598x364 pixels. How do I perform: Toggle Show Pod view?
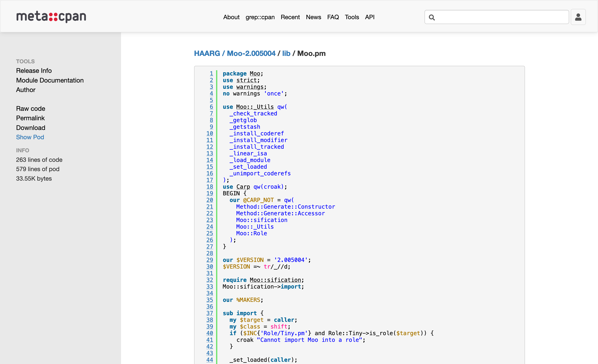tap(30, 137)
